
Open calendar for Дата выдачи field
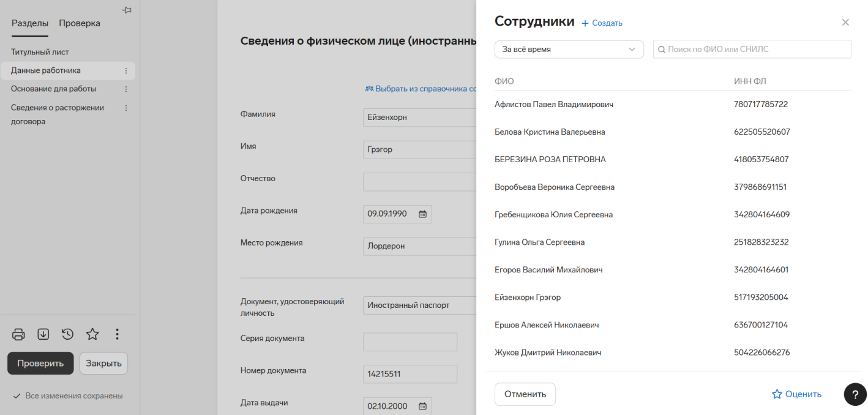[x=422, y=406]
